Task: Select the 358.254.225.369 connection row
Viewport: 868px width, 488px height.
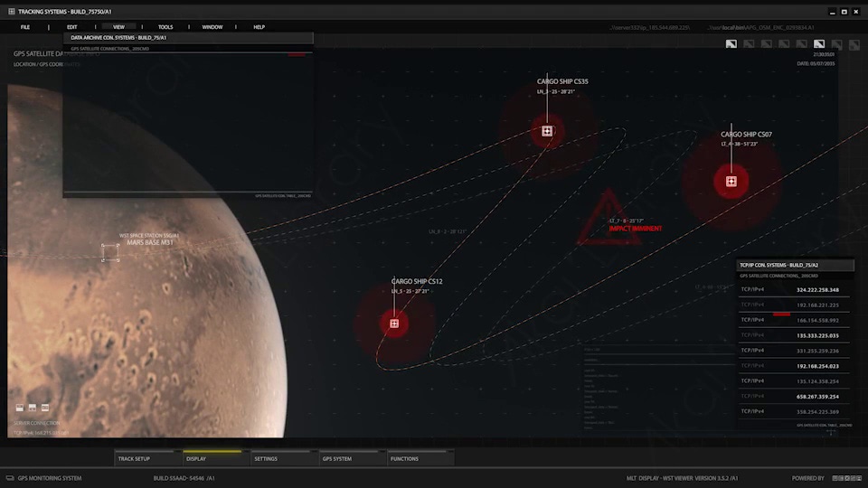Action: tap(795, 411)
